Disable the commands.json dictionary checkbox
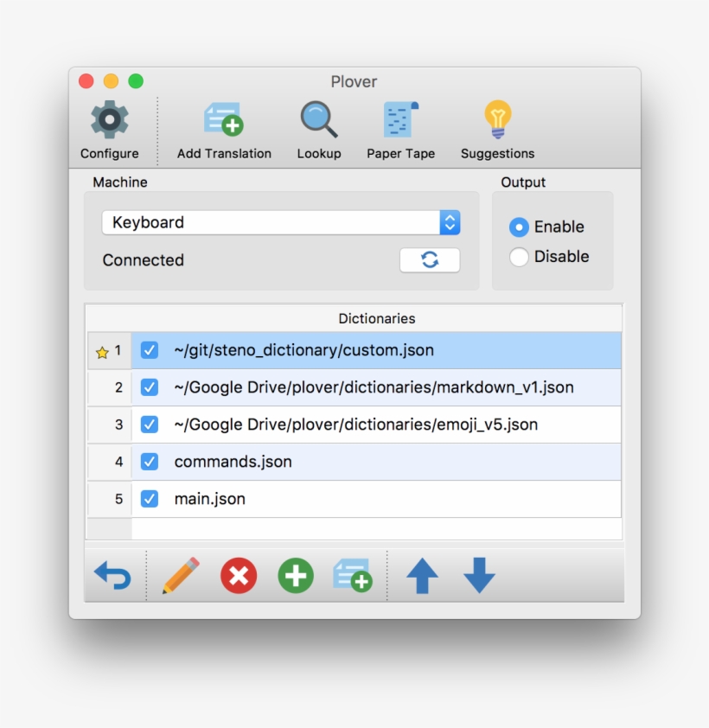 click(x=150, y=462)
